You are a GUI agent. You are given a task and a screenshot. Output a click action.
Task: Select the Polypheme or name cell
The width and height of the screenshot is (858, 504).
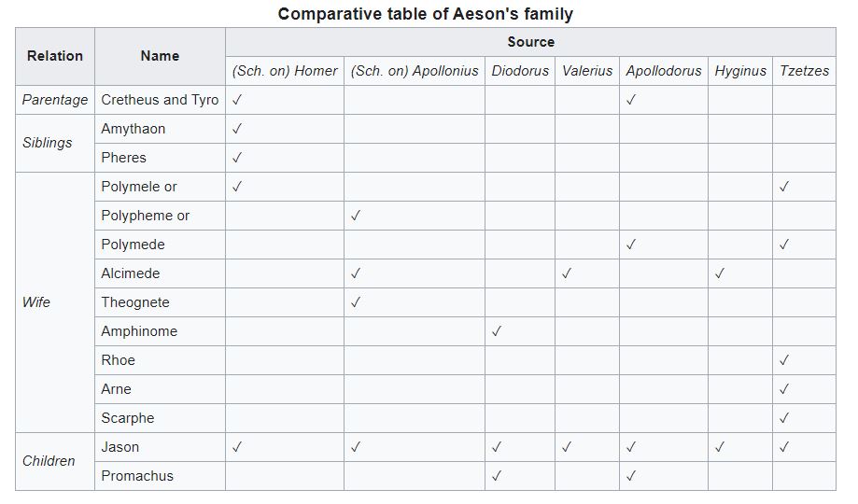coord(146,216)
